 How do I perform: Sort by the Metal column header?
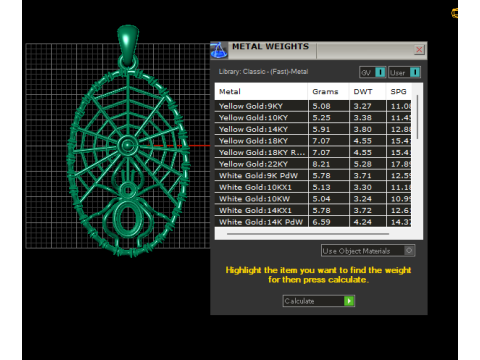(261, 91)
